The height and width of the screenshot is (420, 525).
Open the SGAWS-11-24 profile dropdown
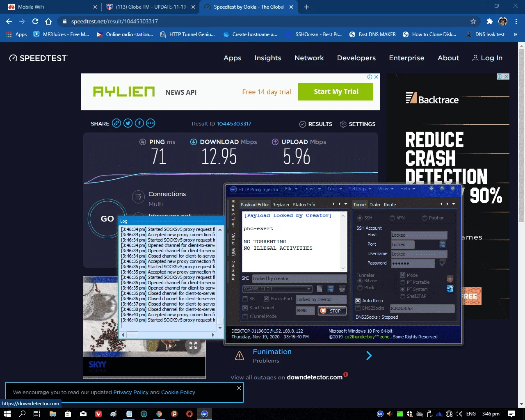coord(278,289)
